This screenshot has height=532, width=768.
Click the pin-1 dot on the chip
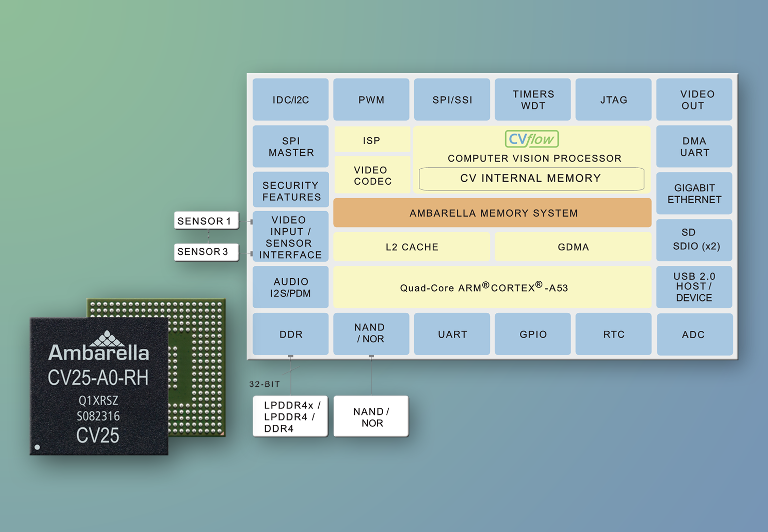point(37,447)
